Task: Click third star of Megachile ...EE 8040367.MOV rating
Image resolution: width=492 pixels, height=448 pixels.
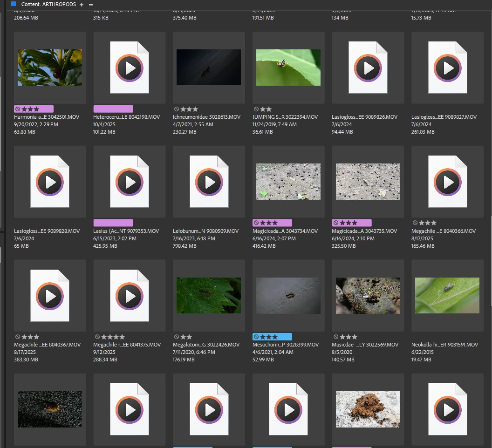Action: [x=36, y=337]
